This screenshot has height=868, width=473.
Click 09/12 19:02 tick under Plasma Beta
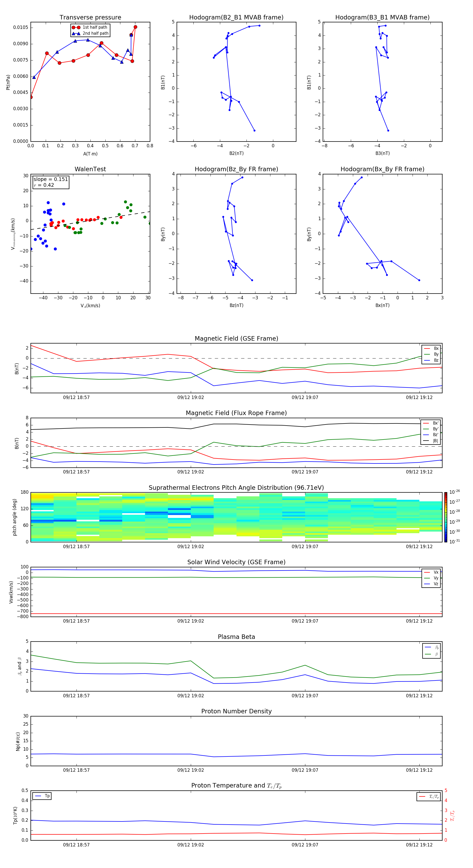[191, 696]
